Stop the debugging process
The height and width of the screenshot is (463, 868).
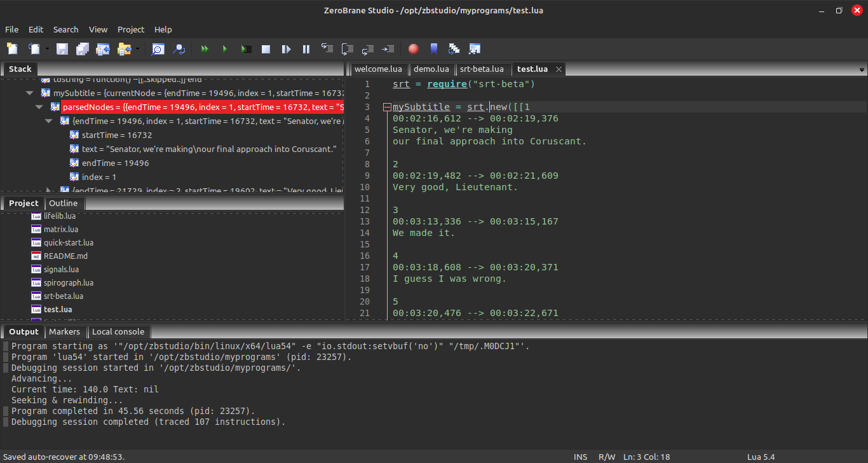[x=266, y=49]
